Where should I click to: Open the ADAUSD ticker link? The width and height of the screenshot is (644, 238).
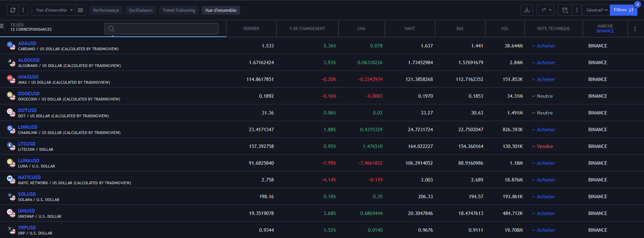[27, 43]
